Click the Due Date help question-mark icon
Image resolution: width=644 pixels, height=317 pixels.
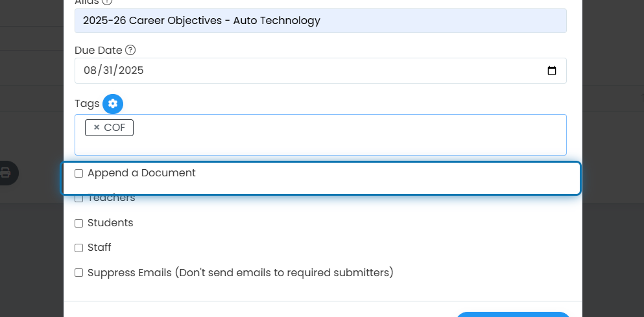click(130, 50)
